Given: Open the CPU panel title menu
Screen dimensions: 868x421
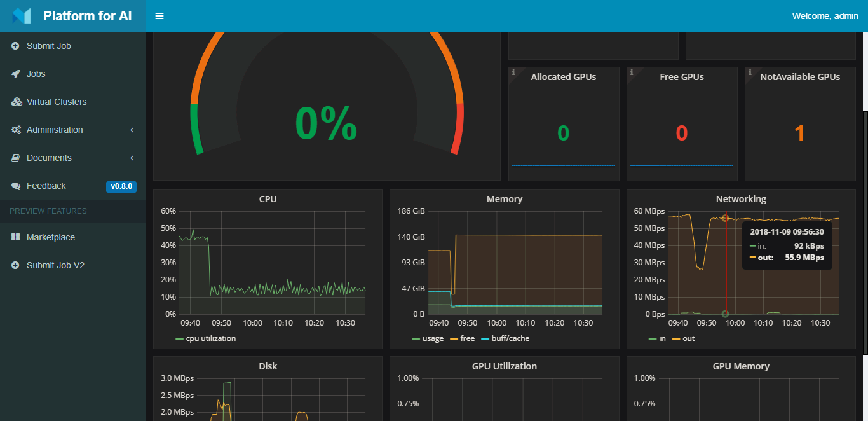Looking at the screenshot, I should (268, 199).
